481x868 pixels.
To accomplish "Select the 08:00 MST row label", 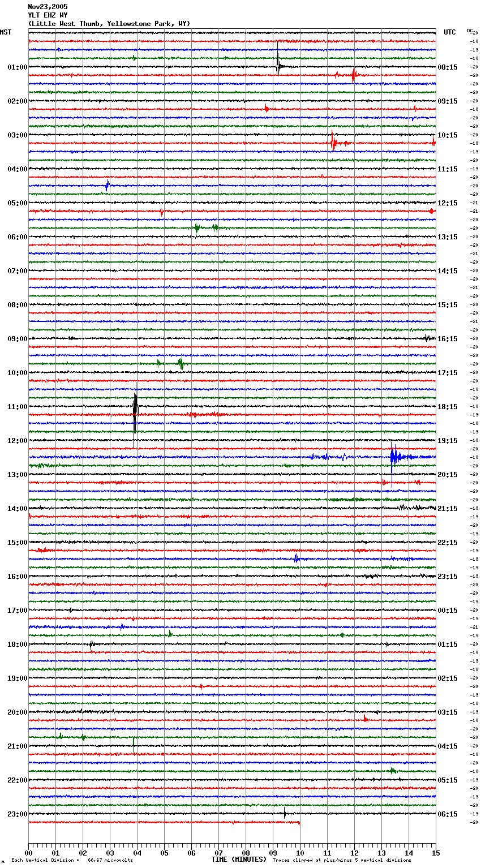I will 18,305.
